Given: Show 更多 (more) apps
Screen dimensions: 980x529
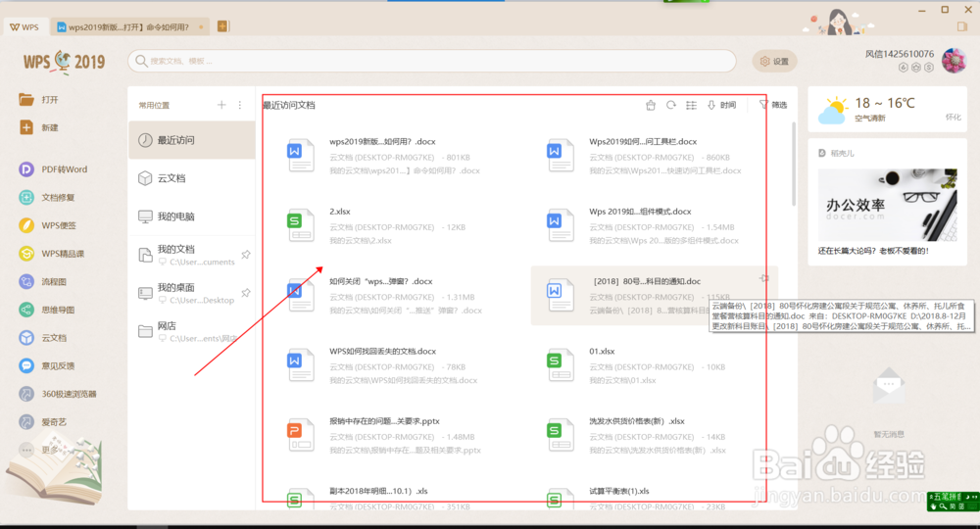Looking at the screenshot, I should click(x=39, y=450).
